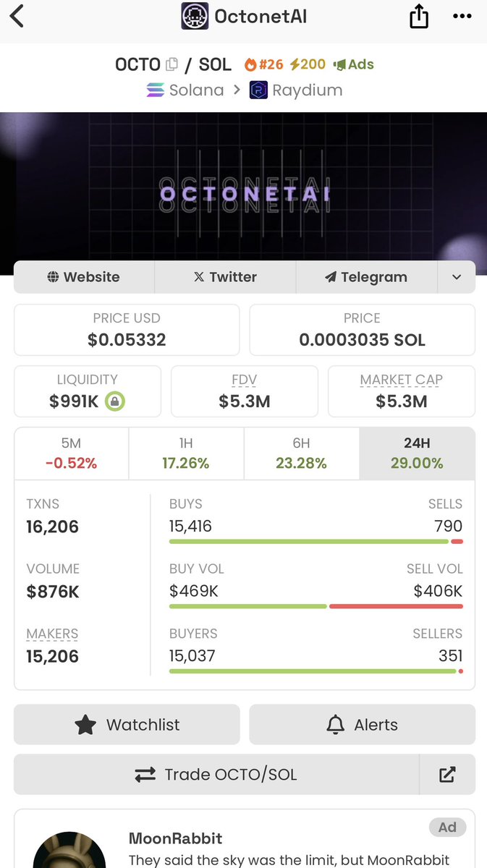Open the share icon
The width and height of the screenshot is (487, 868).
(419, 16)
